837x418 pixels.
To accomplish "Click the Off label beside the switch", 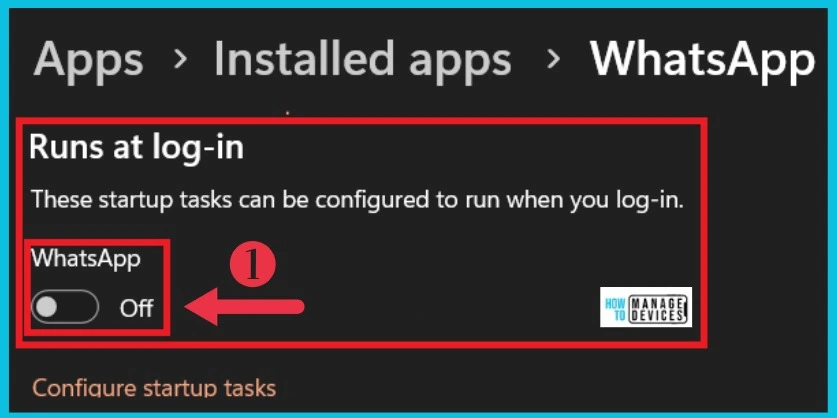I will pos(137,309).
